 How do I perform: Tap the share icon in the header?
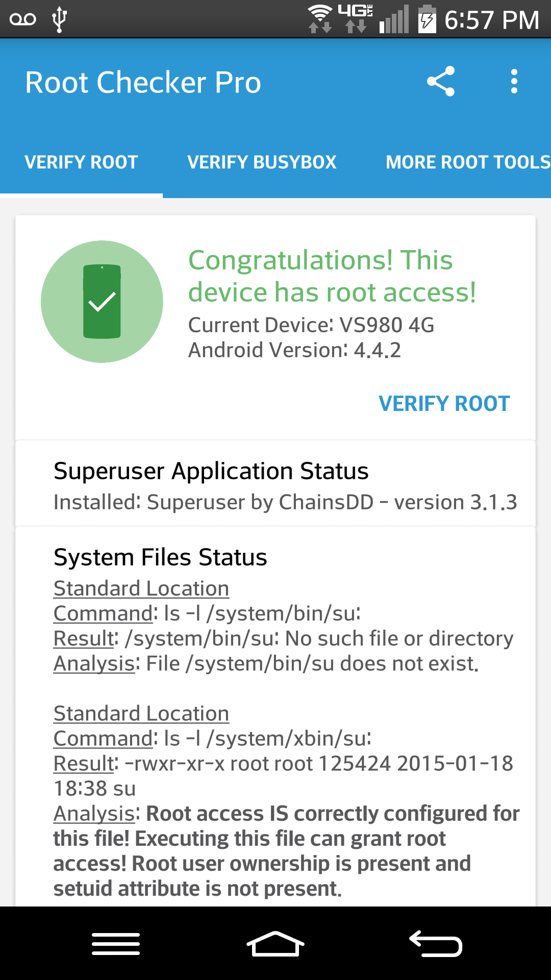pyautogui.click(x=441, y=82)
